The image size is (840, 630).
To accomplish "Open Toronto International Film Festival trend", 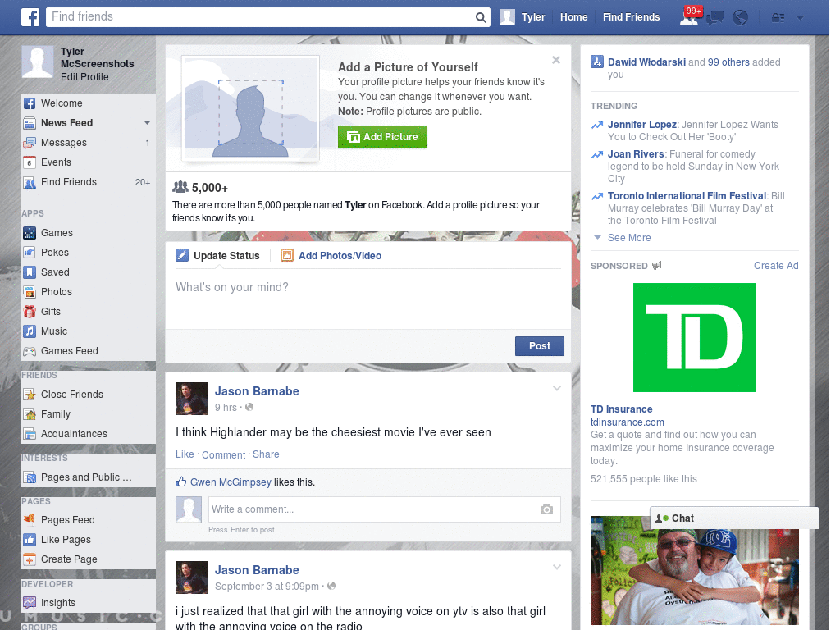I will click(x=687, y=196).
